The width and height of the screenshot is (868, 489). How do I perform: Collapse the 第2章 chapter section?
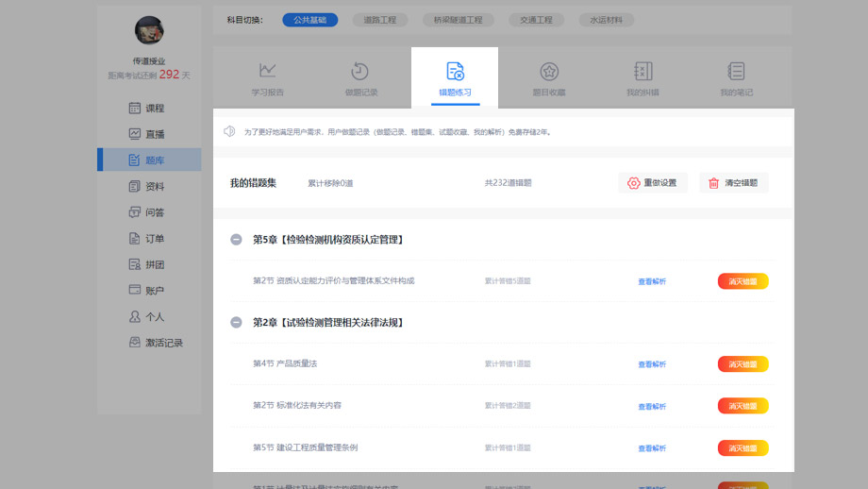(237, 323)
